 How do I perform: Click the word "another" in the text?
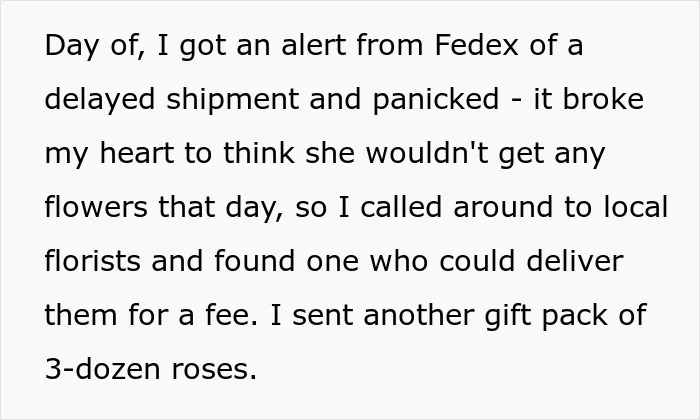(x=419, y=315)
